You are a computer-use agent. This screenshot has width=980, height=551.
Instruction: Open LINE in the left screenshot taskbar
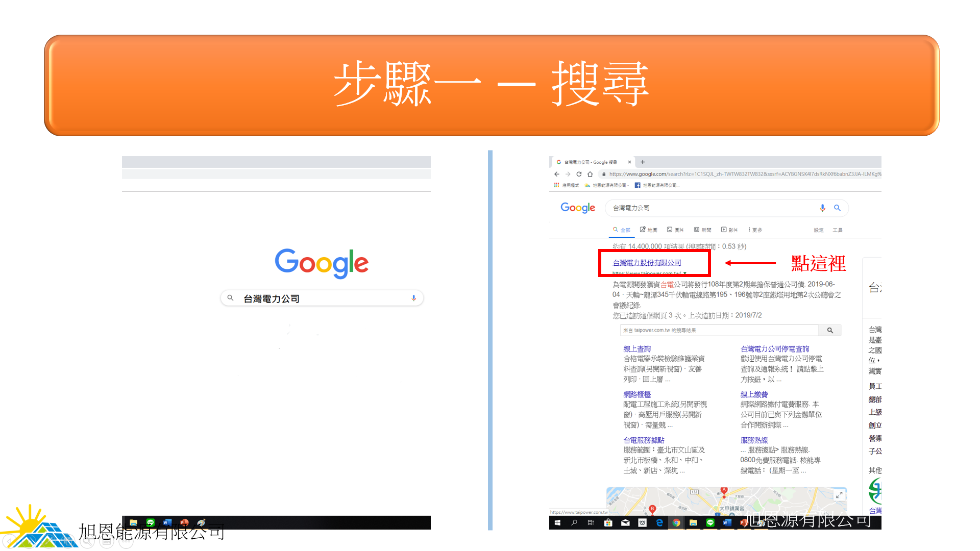pyautogui.click(x=151, y=523)
